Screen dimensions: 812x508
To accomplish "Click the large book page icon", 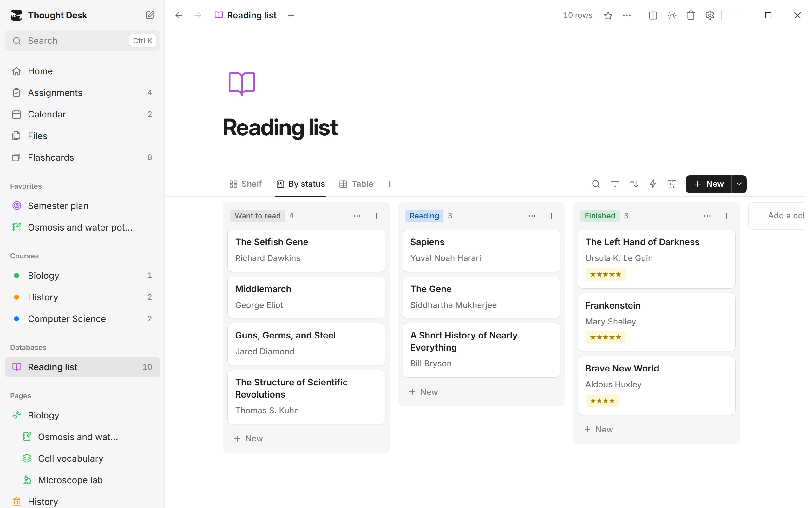I will 242,83.
